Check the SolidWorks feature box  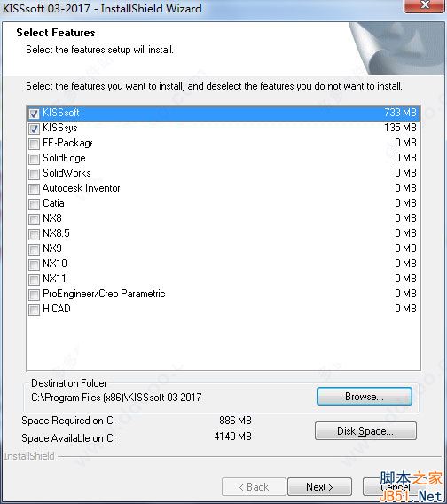(x=34, y=174)
